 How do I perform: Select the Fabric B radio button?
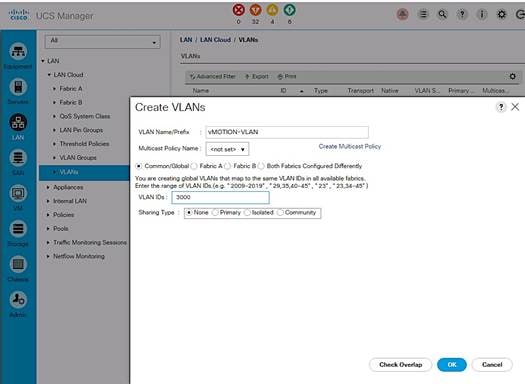pos(228,166)
